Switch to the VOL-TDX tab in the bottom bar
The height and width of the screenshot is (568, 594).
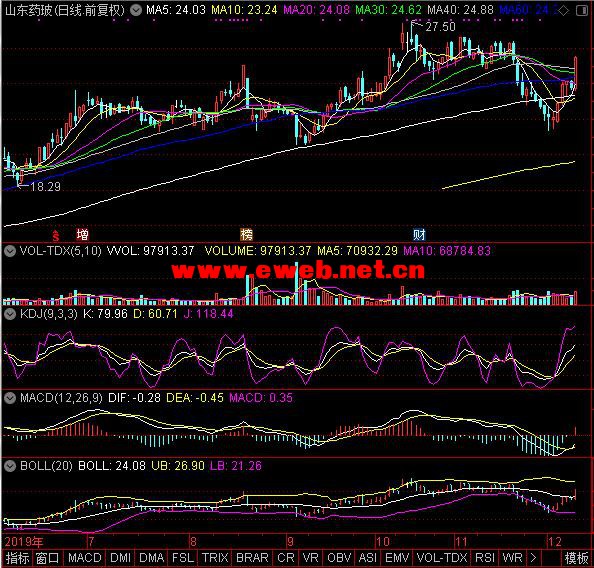coord(442,558)
